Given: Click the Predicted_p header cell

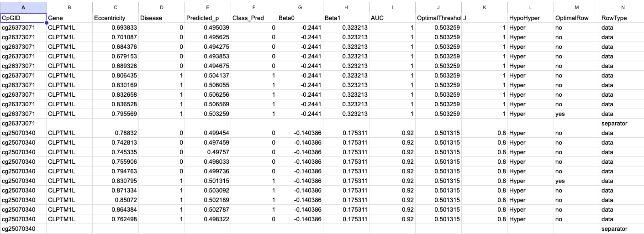Looking at the screenshot, I should point(207,18).
